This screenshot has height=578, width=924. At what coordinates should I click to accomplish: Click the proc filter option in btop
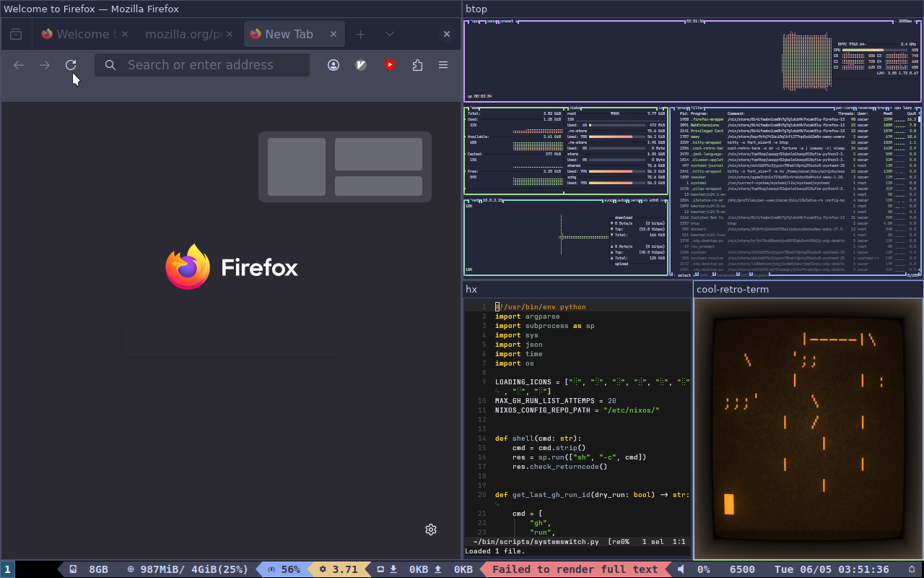click(x=697, y=108)
